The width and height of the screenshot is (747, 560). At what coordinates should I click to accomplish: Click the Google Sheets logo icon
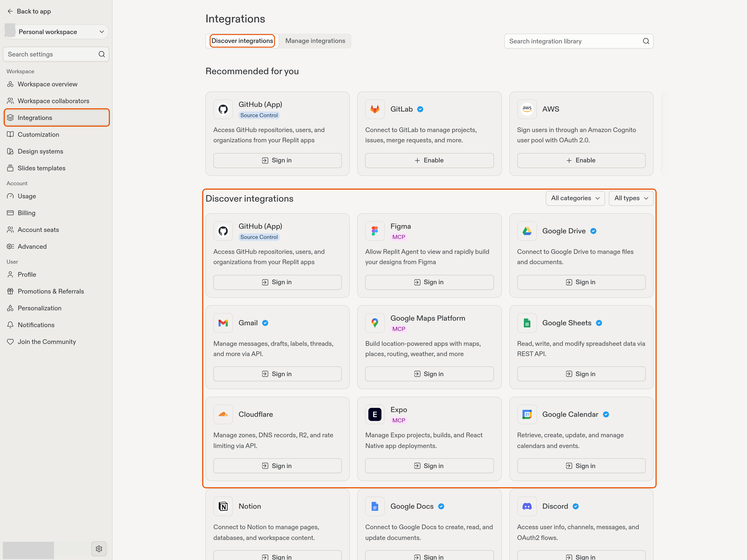pyautogui.click(x=527, y=323)
